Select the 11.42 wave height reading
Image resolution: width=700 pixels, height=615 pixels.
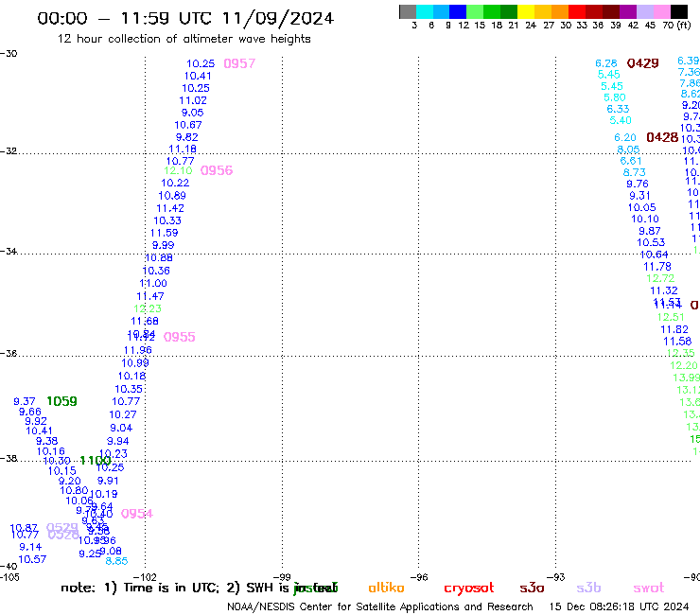pyautogui.click(x=169, y=208)
